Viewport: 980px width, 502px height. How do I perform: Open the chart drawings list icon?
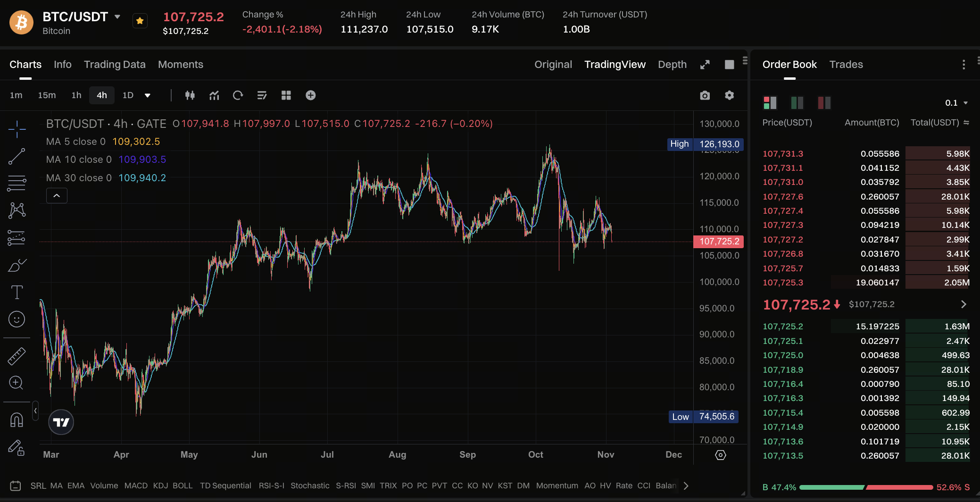(x=262, y=95)
